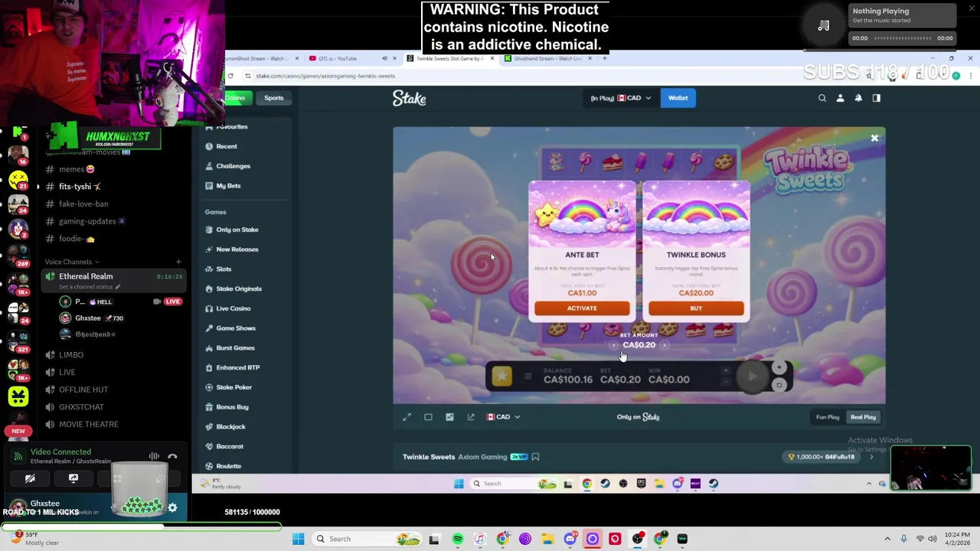Image resolution: width=980 pixels, height=551 pixels.
Task: Click the gold star bonus button
Action: click(x=501, y=376)
